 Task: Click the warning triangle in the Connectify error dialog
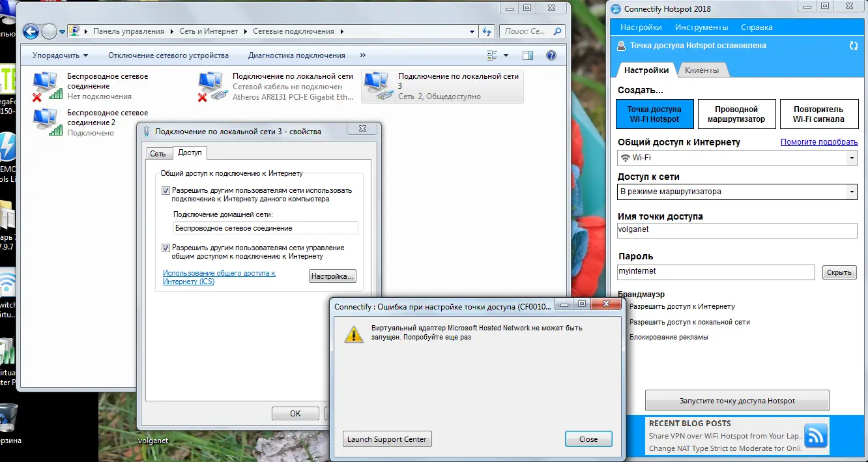coord(354,334)
